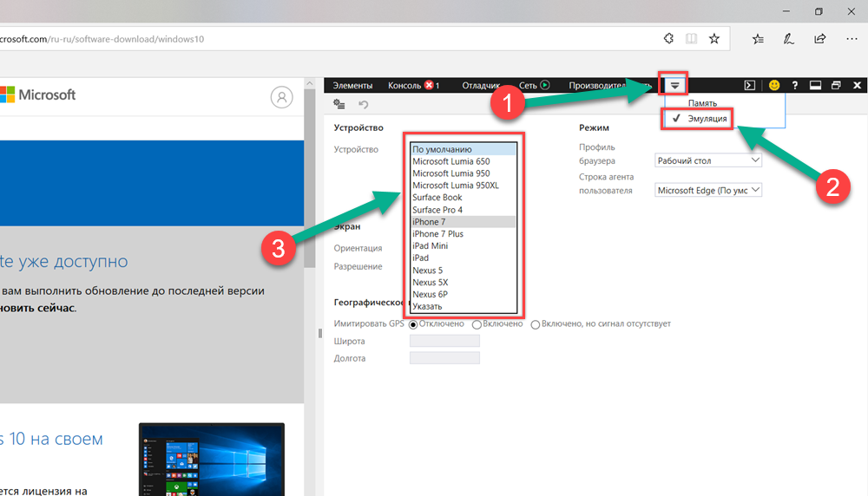Select iPhone 7 Plus device

pyautogui.click(x=464, y=234)
